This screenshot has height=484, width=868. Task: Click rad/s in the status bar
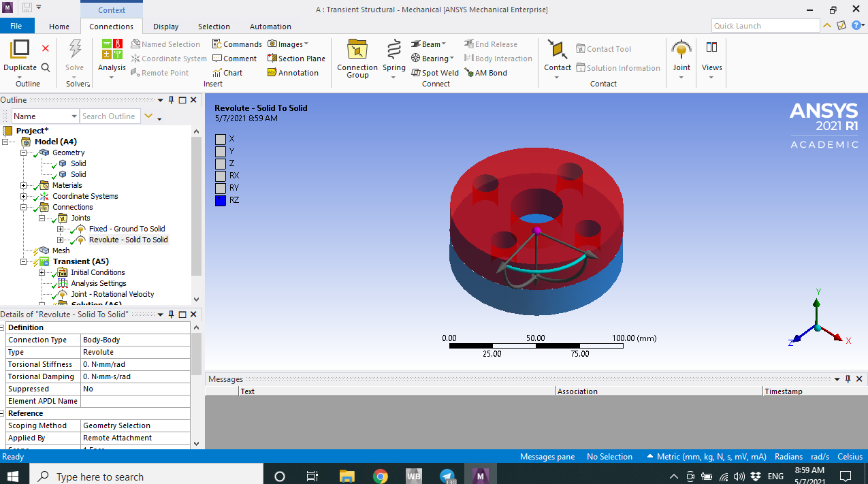[x=820, y=457]
